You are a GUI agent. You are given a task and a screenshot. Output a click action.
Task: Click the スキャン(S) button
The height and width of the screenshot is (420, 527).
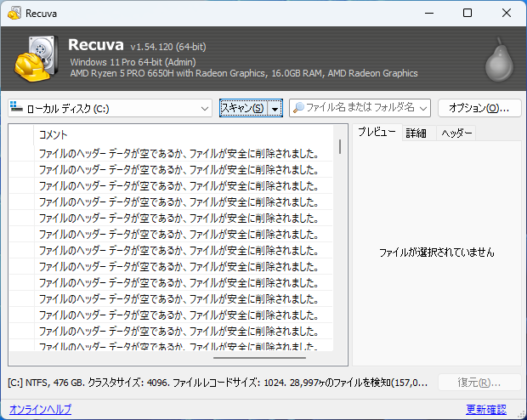pos(243,108)
